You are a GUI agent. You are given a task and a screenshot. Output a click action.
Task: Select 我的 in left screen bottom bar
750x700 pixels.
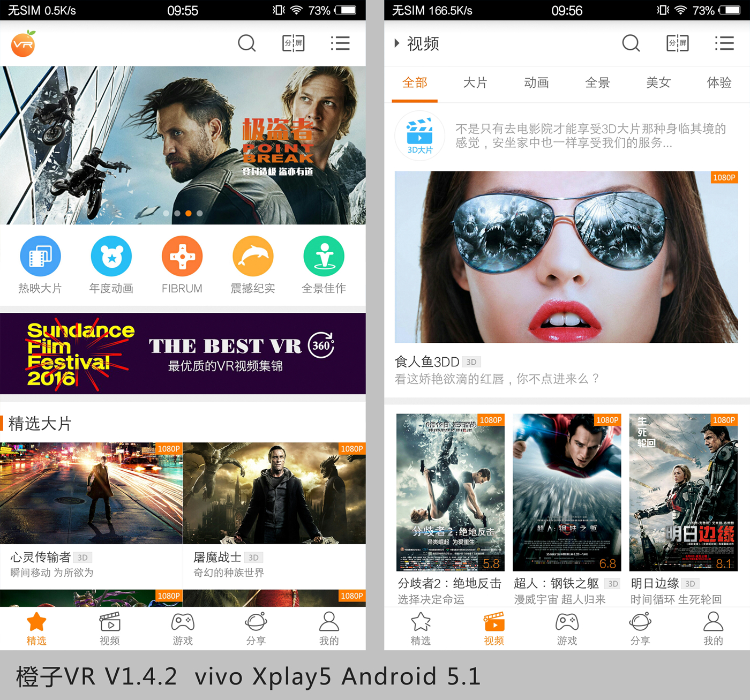[329, 629]
